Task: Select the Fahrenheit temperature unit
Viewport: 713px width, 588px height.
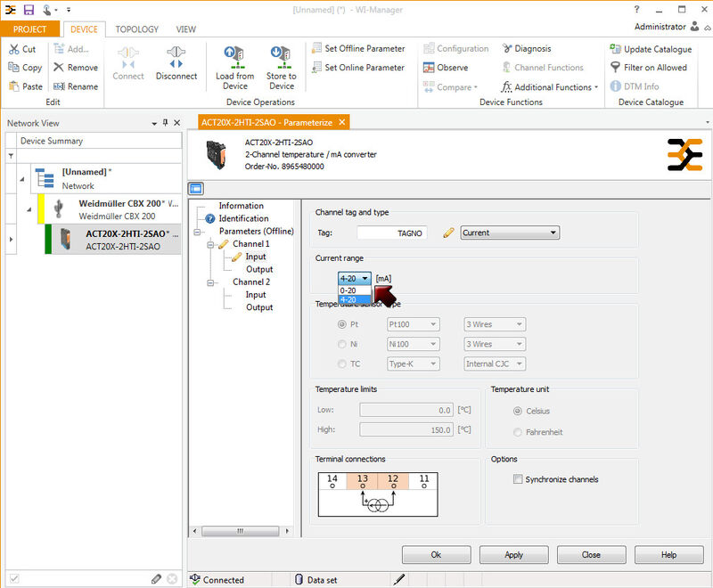Action: (x=518, y=432)
